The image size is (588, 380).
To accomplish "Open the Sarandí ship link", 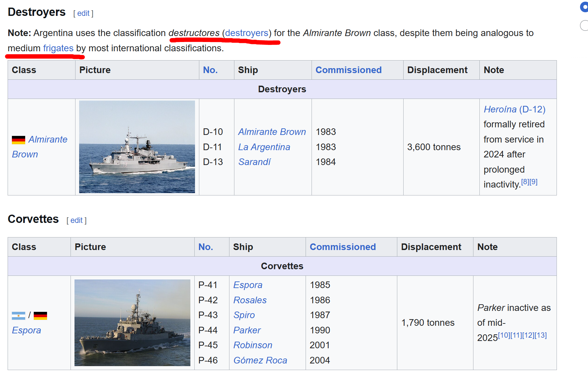I will (x=255, y=162).
